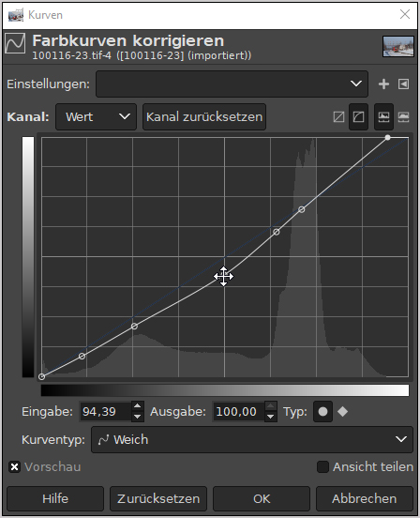The image size is (420, 518).
Task: Open the Kanal Wert channel dropdown
Action: pyautogui.click(x=96, y=116)
